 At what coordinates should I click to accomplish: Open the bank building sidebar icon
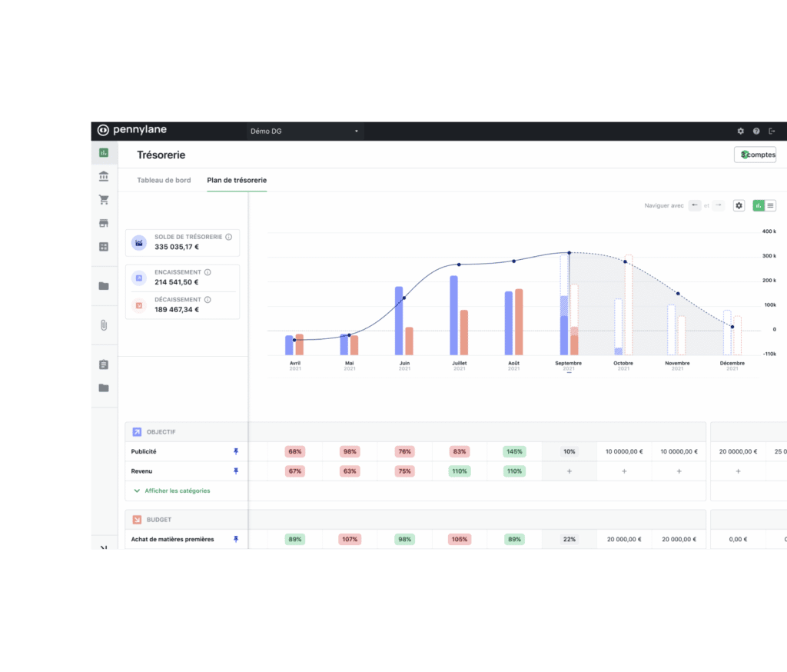click(x=104, y=176)
